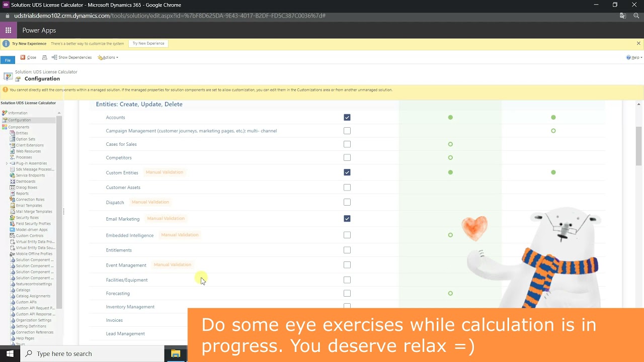Click the Email Templates icon
This screenshot has width=644, height=362.
pyautogui.click(x=13, y=206)
